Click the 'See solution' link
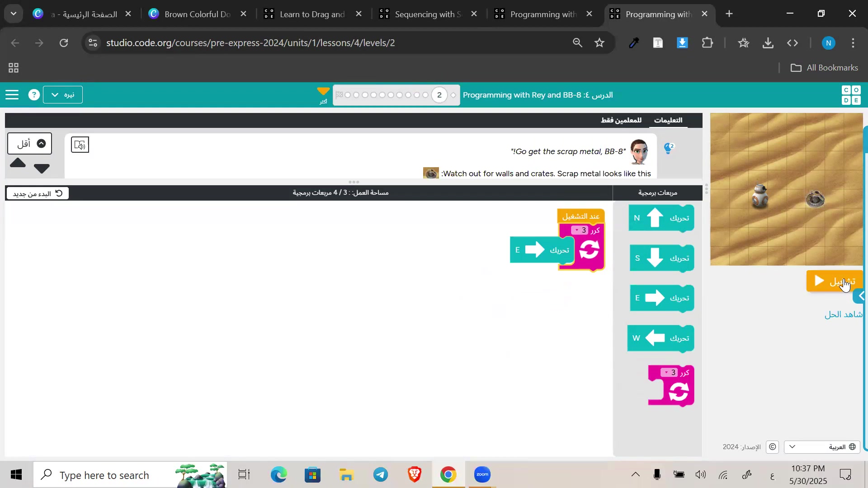This screenshot has width=868, height=488. point(844,314)
